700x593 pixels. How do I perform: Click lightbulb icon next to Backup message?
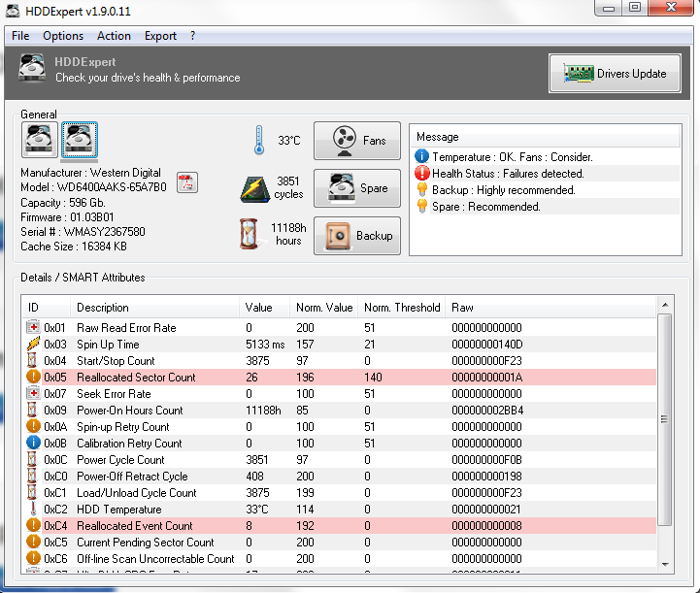pyautogui.click(x=422, y=189)
